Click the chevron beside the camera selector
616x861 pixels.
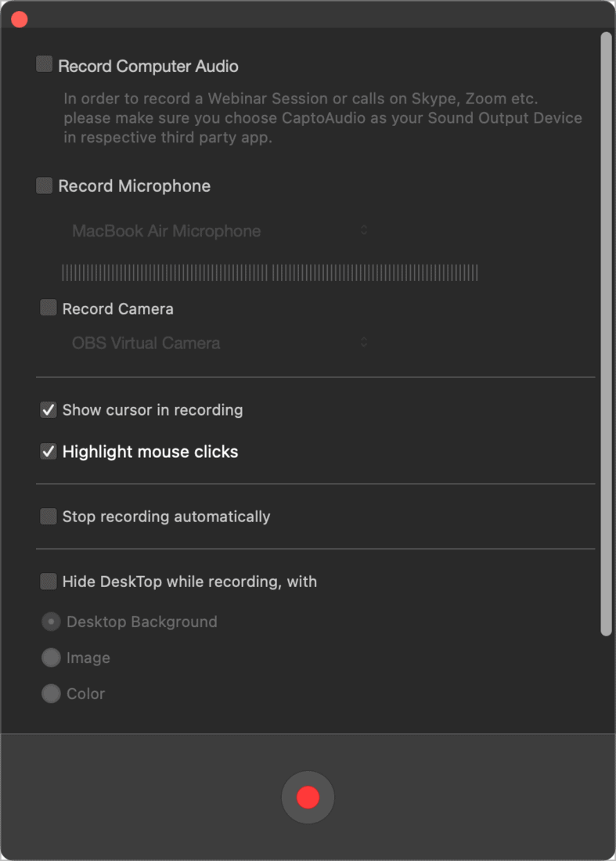click(x=363, y=342)
